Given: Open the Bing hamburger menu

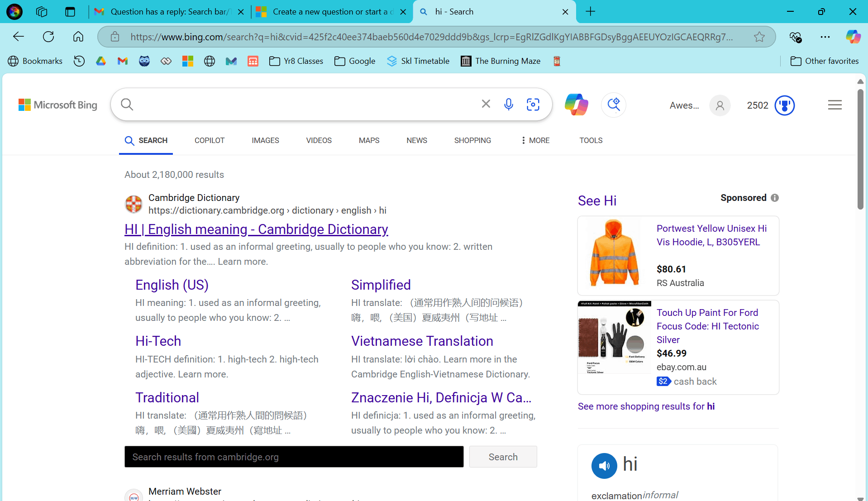Looking at the screenshot, I should pos(835,105).
